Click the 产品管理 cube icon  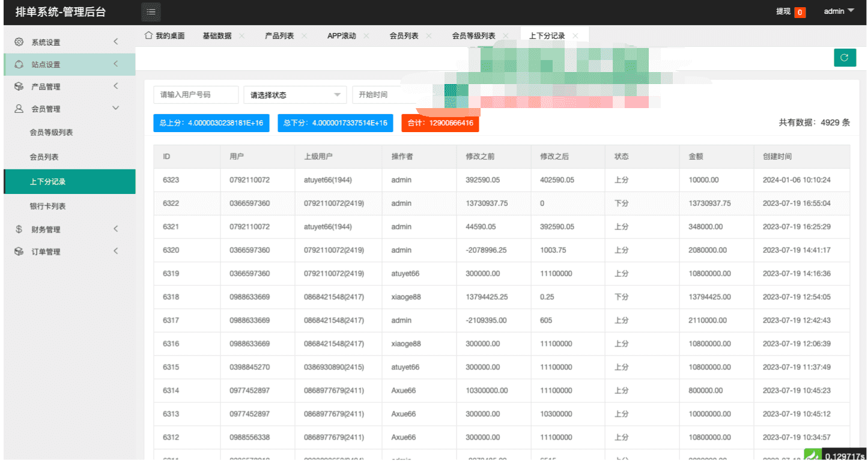coord(19,86)
